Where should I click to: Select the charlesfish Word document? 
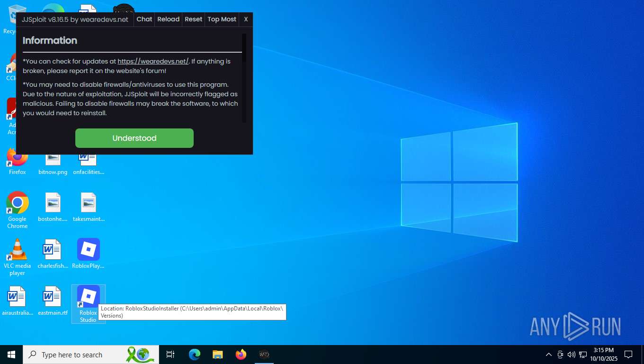53,254
